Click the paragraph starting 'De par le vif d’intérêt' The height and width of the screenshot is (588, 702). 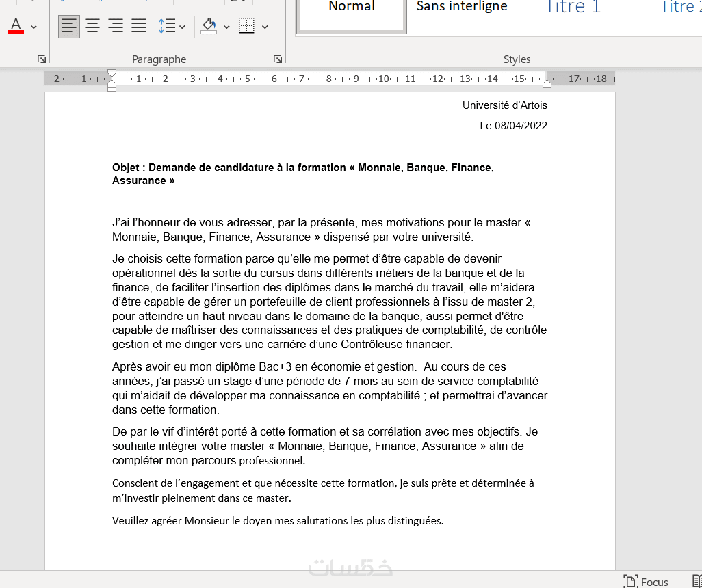[x=325, y=446]
